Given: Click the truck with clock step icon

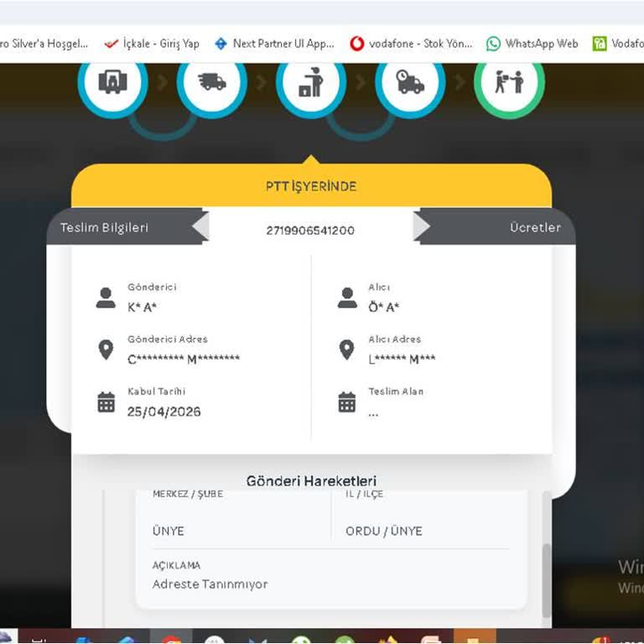Looking at the screenshot, I should pyautogui.click(x=410, y=81).
